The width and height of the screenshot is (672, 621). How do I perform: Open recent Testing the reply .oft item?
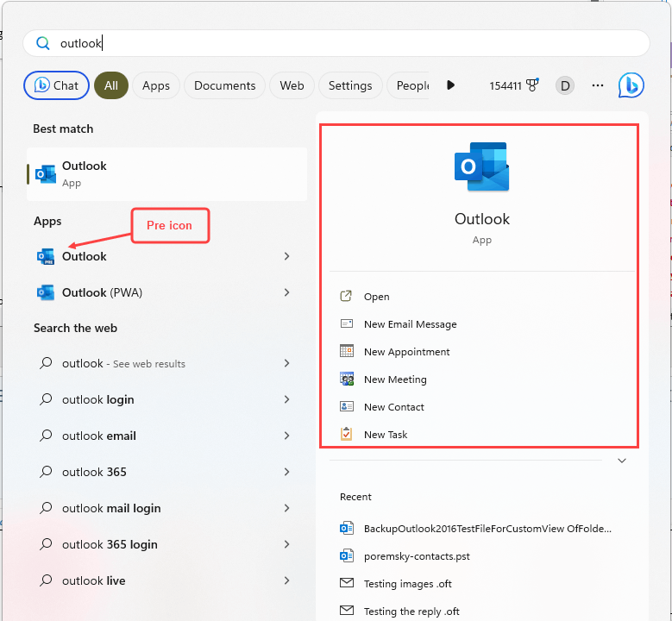coord(411,612)
